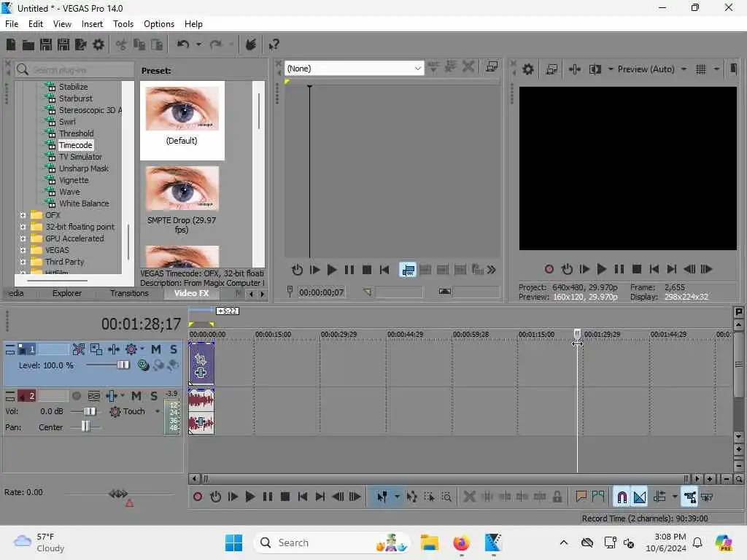Toggle Enable Snapping magnet button

[x=622, y=497]
